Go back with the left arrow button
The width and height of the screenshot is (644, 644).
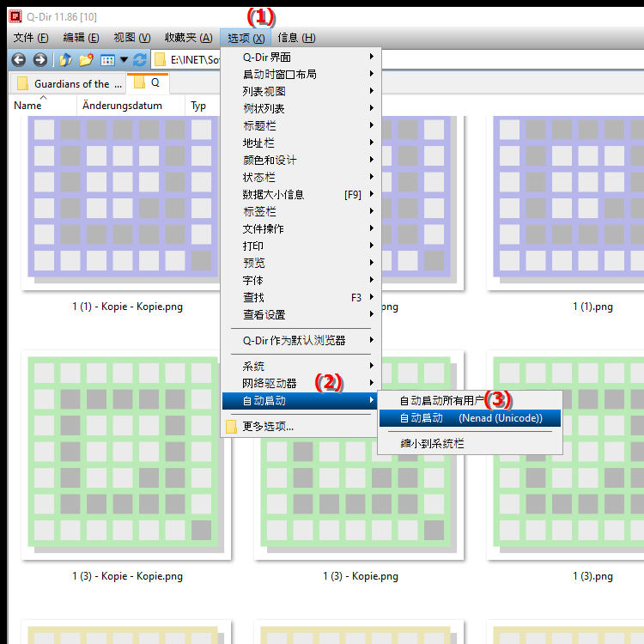point(19,60)
